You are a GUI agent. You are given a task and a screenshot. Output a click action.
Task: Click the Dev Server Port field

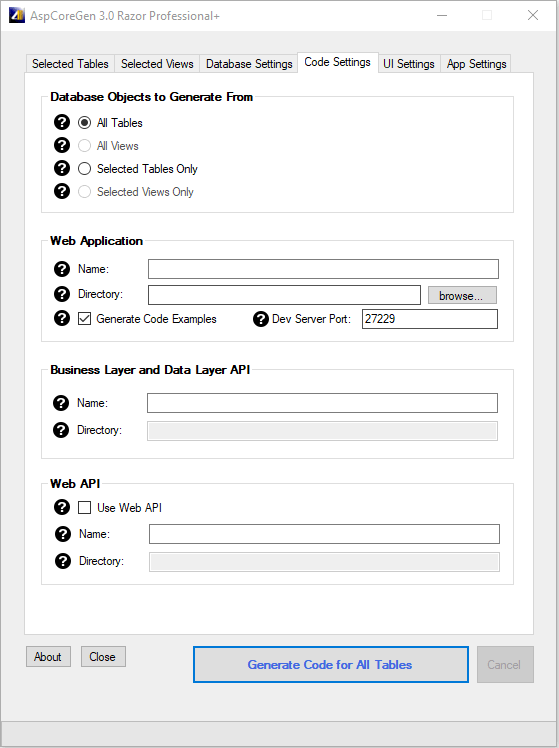pos(430,319)
